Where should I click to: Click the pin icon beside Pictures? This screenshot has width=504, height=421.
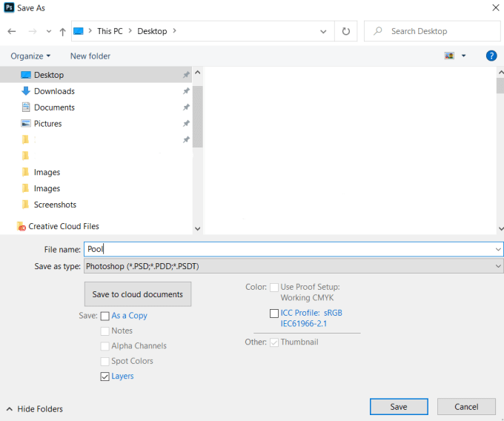[x=186, y=123]
